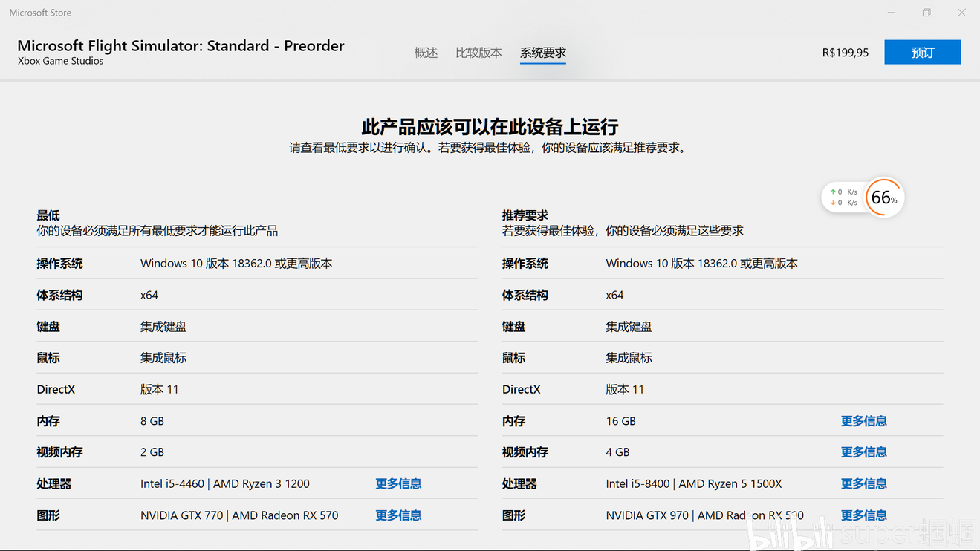980x551 pixels.
Task: Open 更多信息 link for recommended 图形
Action: pos(863,515)
